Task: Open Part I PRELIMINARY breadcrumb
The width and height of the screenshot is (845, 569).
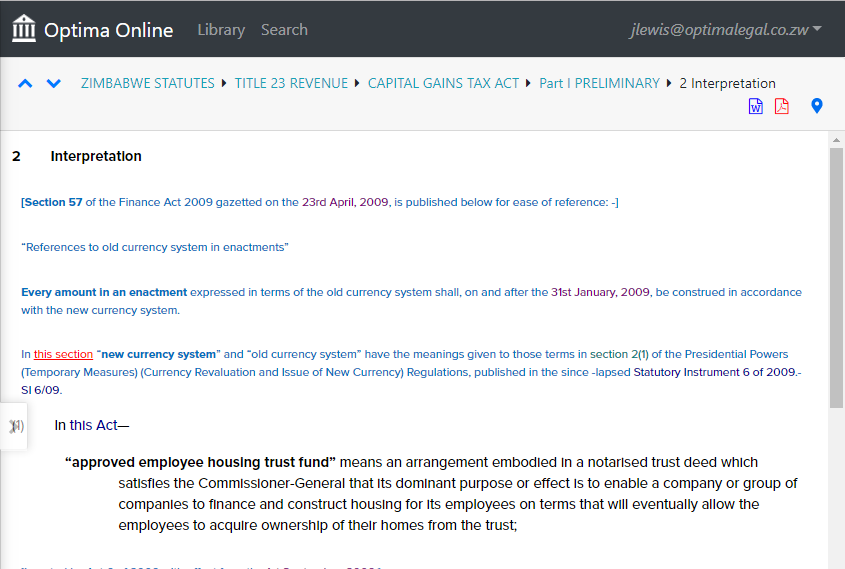Action: coord(599,84)
